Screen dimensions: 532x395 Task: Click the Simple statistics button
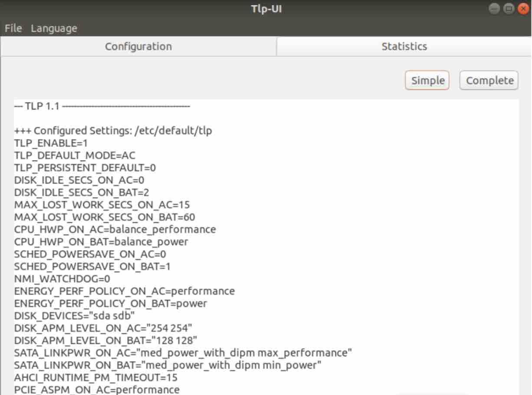[x=427, y=80]
